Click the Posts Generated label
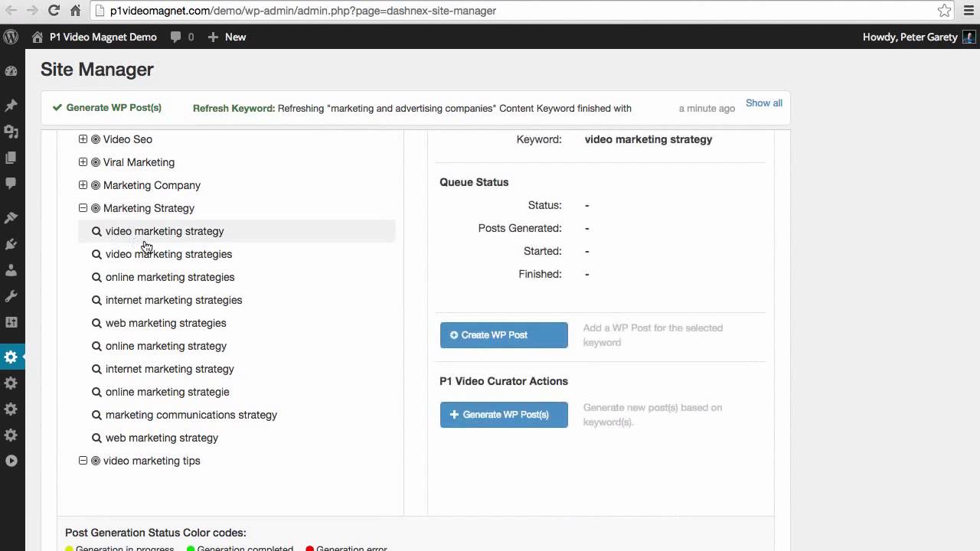 (x=520, y=228)
